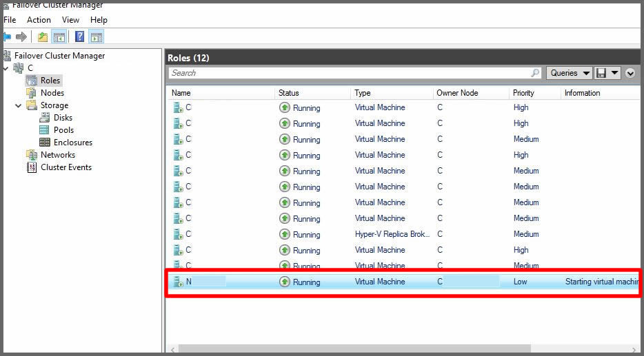Click the "Starting virtual machin" information text
The height and width of the screenshot is (356, 644).
(x=602, y=282)
